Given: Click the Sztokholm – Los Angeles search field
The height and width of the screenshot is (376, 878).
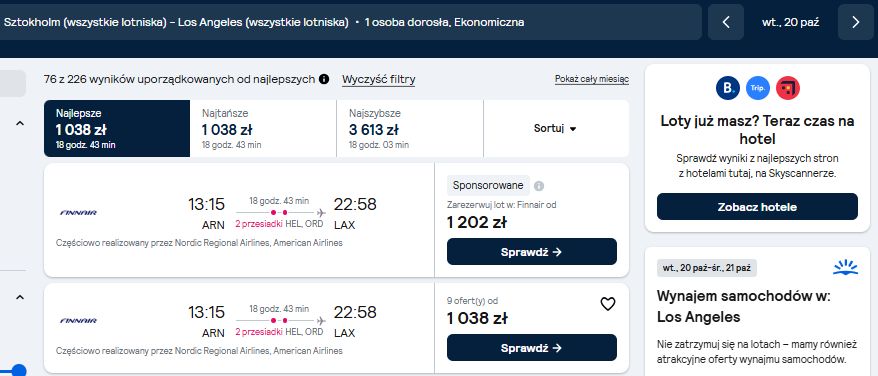Looking at the screenshot, I should click(x=351, y=22).
